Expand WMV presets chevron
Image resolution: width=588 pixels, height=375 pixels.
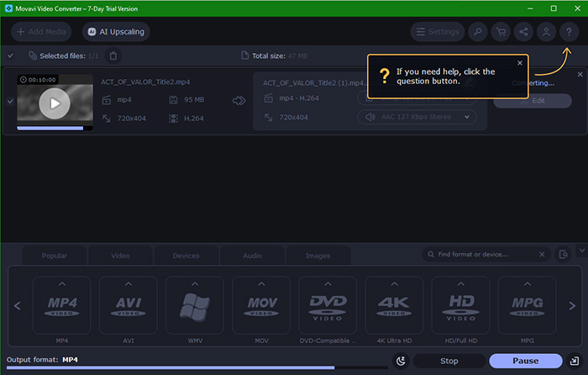pyautogui.click(x=195, y=284)
